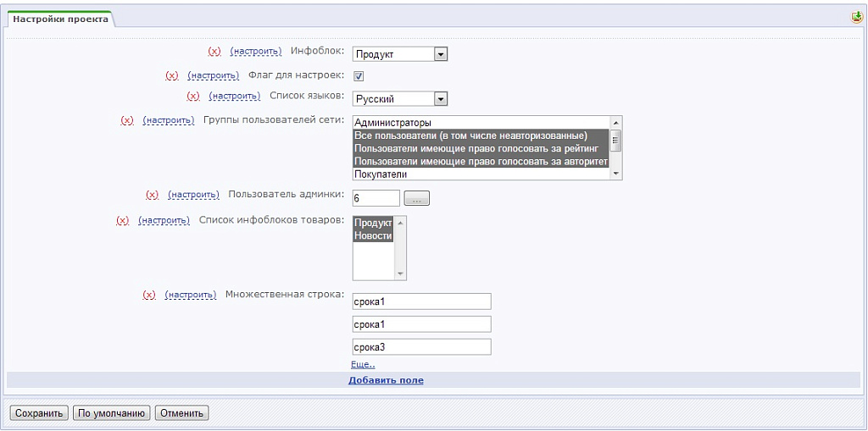The height and width of the screenshot is (431, 868).
Task: Remove Пользователь админки field with (x)
Action: click(153, 195)
